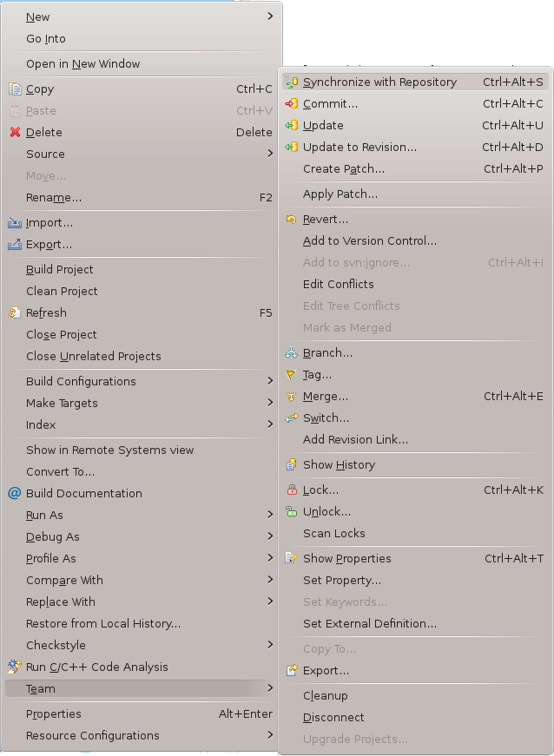The height and width of the screenshot is (756, 554).
Task: Click the Update to Revision icon
Action: click(292, 148)
